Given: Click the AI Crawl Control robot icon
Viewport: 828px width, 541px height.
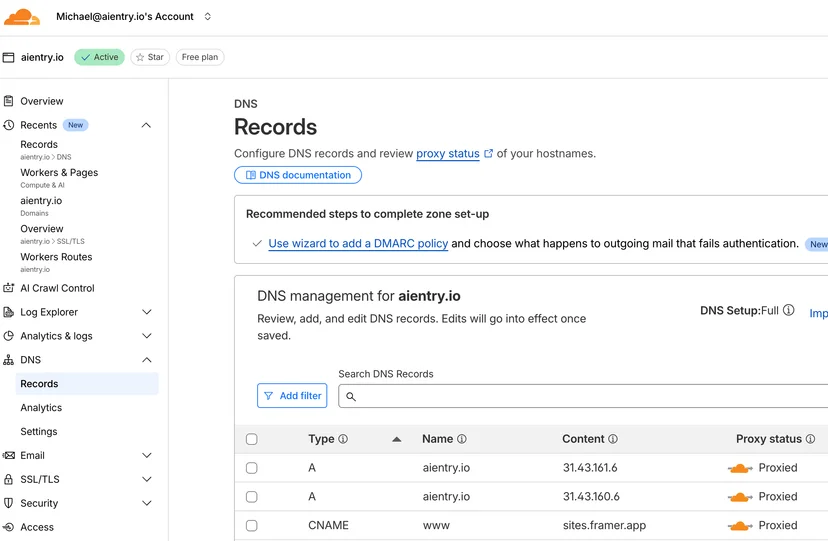Looking at the screenshot, I should pyautogui.click(x=8, y=288).
